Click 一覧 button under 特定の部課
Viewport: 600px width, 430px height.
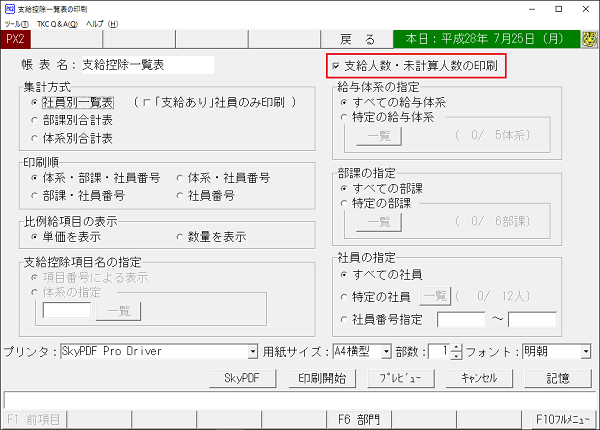coord(379,222)
